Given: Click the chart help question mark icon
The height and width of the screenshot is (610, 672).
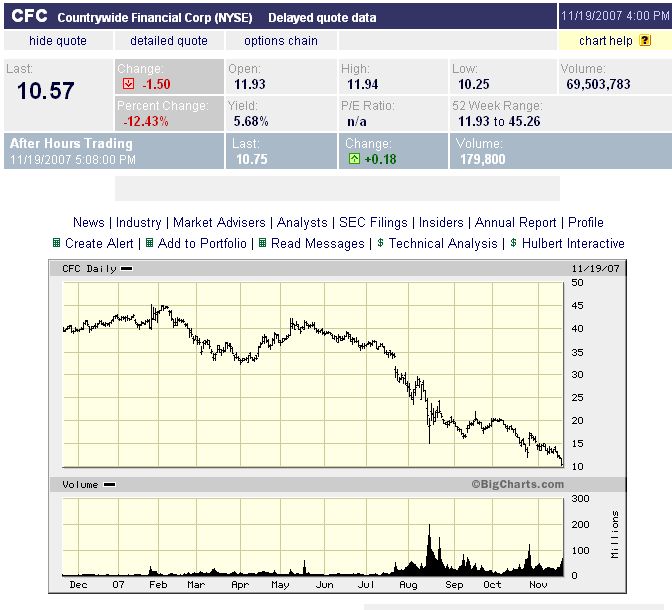Looking at the screenshot, I should click(x=645, y=40).
